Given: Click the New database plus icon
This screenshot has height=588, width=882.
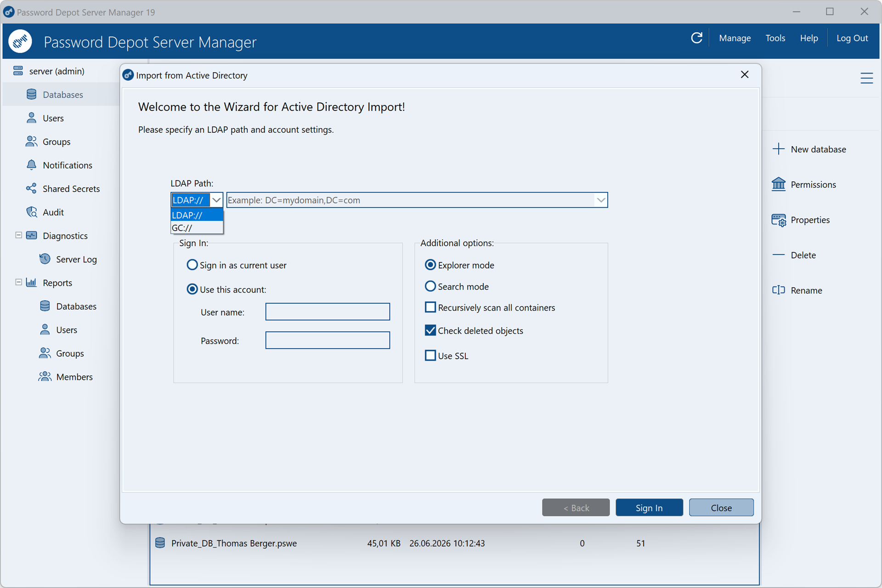Looking at the screenshot, I should 778,149.
